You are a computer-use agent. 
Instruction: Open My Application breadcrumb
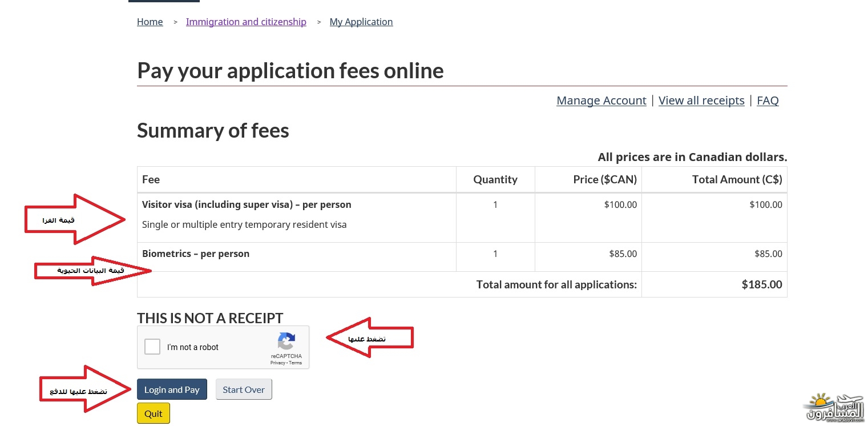coord(361,22)
